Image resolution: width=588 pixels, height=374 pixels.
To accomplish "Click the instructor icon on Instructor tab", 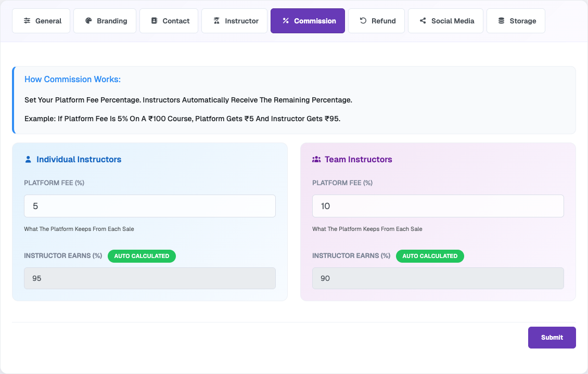I will 216,21.
